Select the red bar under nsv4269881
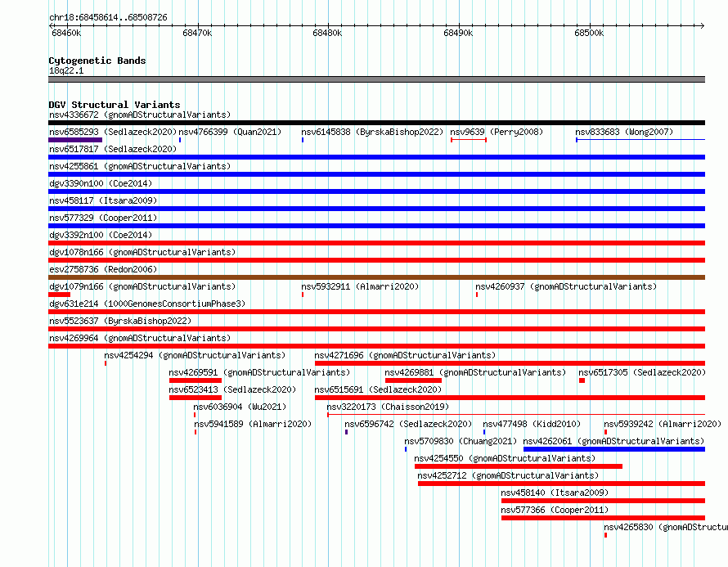This screenshot has width=728, height=567. 413,380
